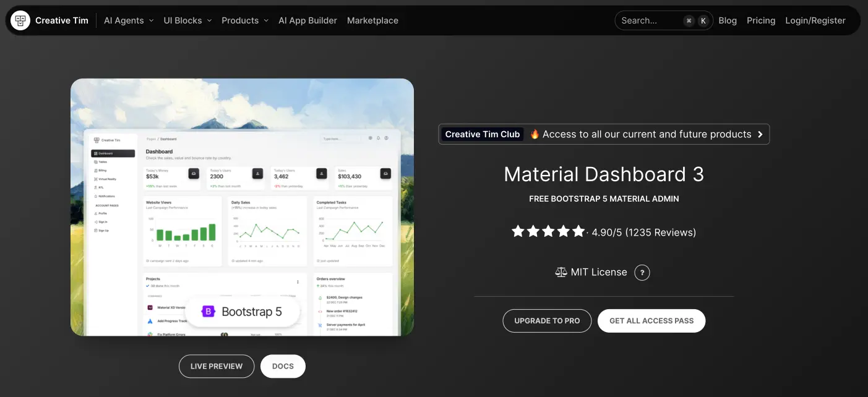Open the Marketplace page

click(x=372, y=20)
